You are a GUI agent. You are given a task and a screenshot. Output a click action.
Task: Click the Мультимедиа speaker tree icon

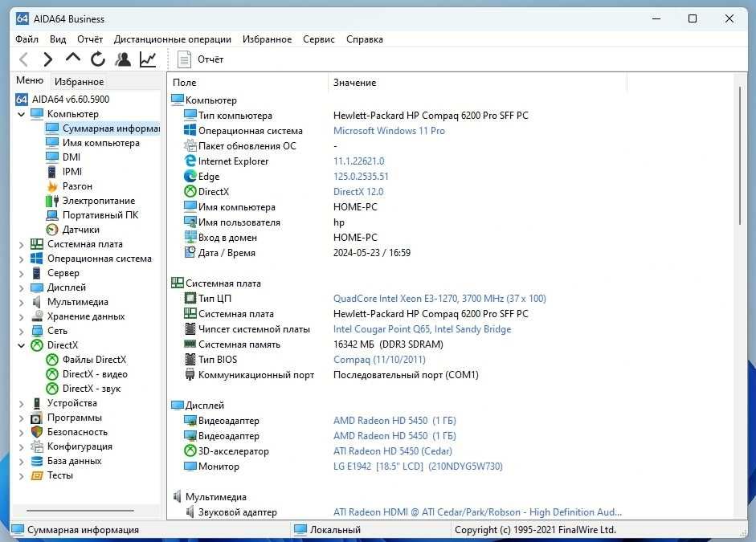(x=37, y=302)
